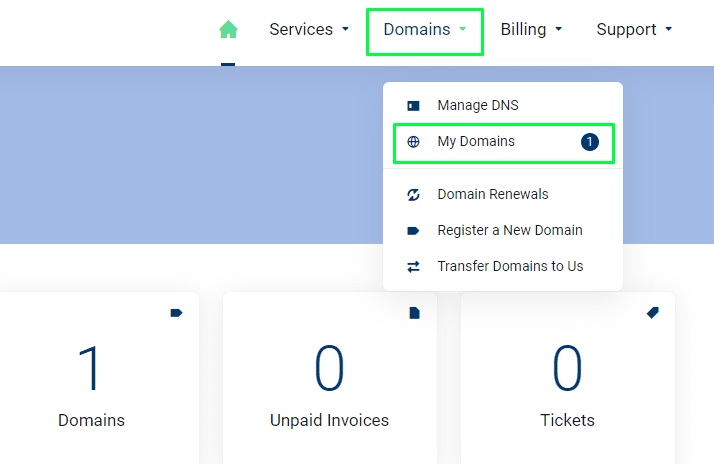The image size is (714, 464).
Task: Click the transfer arrows icon
Action: [413, 267]
